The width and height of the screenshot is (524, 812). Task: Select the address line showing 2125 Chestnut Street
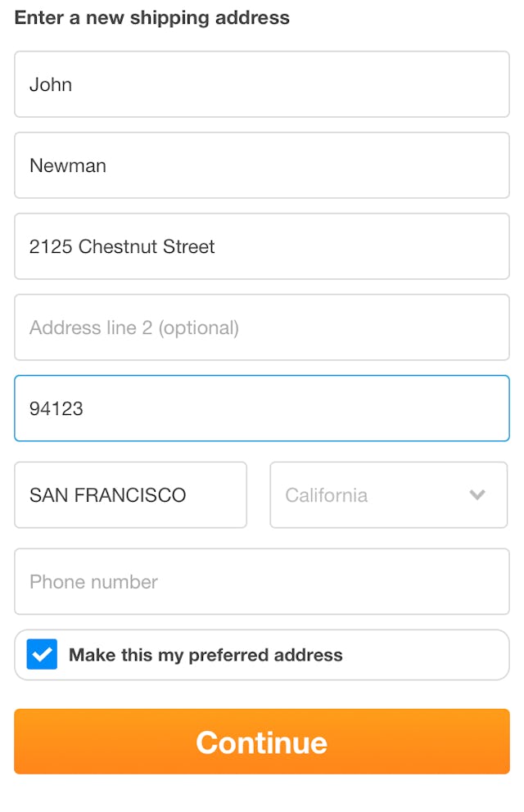pos(262,246)
